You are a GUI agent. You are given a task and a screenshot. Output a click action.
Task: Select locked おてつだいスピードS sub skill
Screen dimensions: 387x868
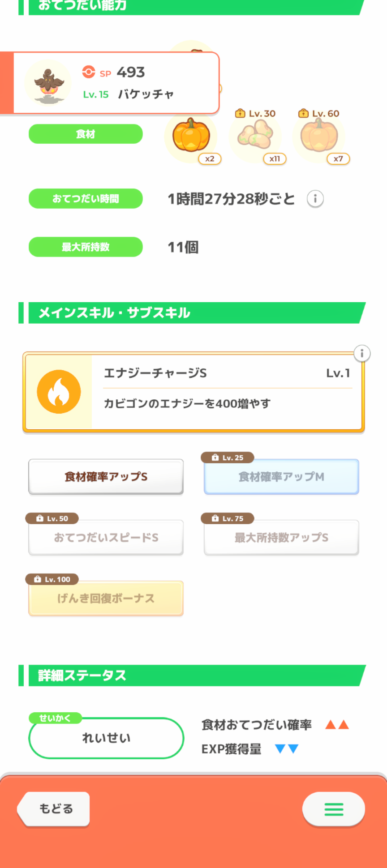[106, 538]
